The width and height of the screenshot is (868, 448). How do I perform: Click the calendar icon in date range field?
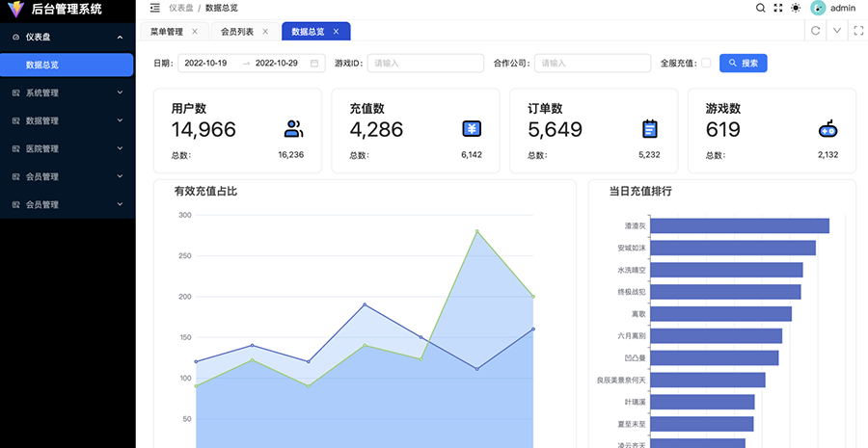tap(314, 63)
